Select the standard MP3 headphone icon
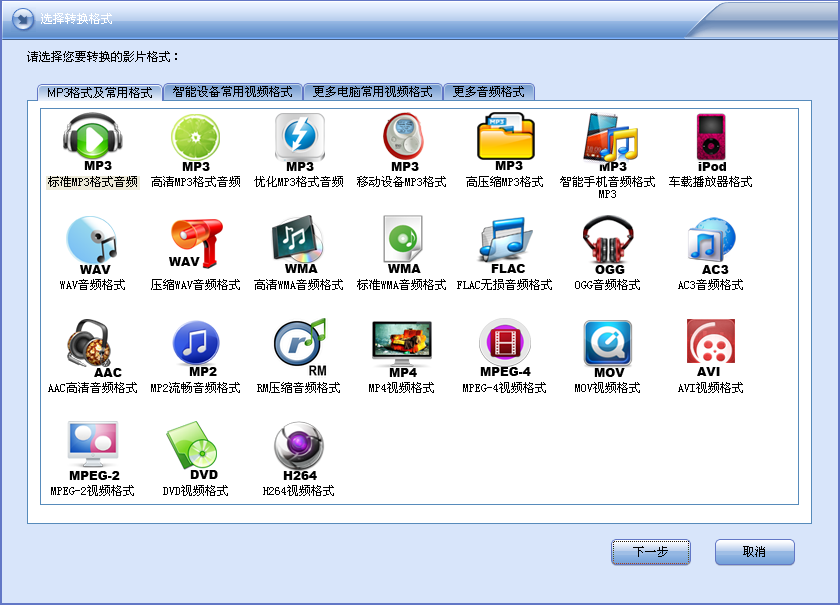This screenshot has width=840, height=605. [x=93, y=142]
